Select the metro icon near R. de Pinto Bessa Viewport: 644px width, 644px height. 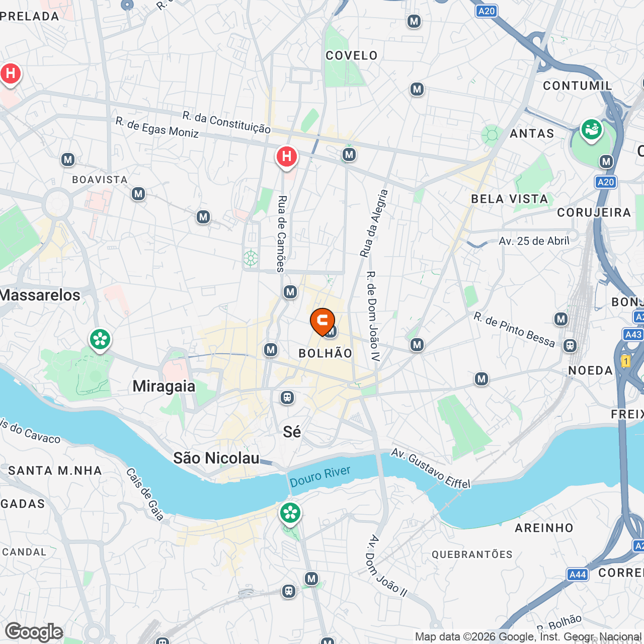coord(561,319)
